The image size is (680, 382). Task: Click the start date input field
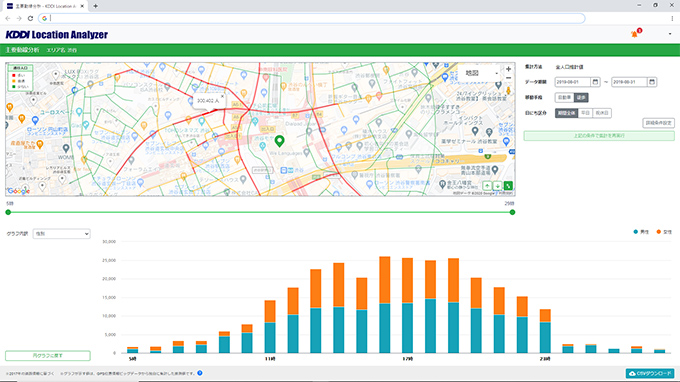click(x=572, y=82)
